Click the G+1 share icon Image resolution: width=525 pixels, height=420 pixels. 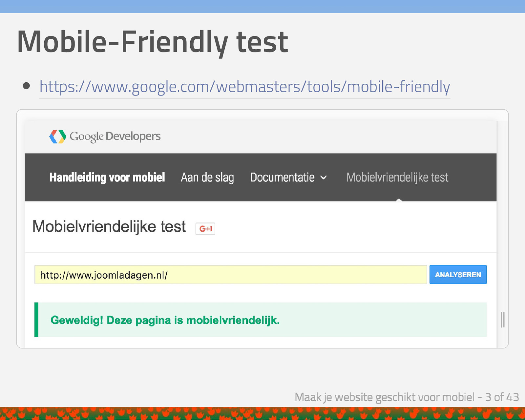[x=205, y=229]
